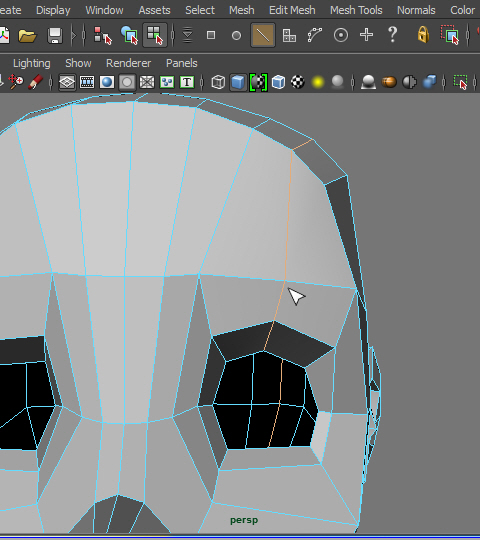Switch to select by object type
This screenshot has height=540, width=480.
pyautogui.click(x=129, y=35)
